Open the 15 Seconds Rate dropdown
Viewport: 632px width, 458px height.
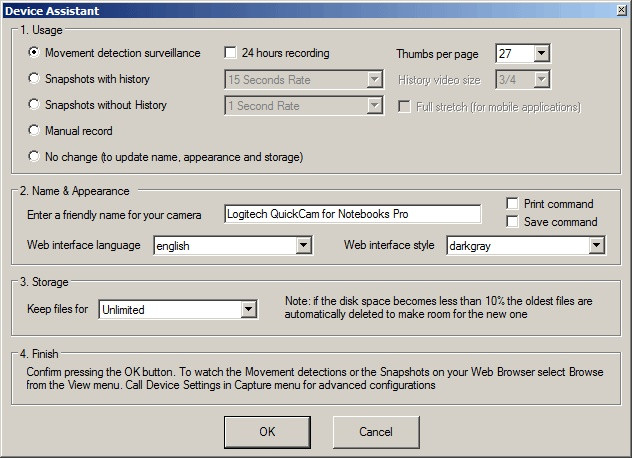pyautogui.click(x=375, y=79)
